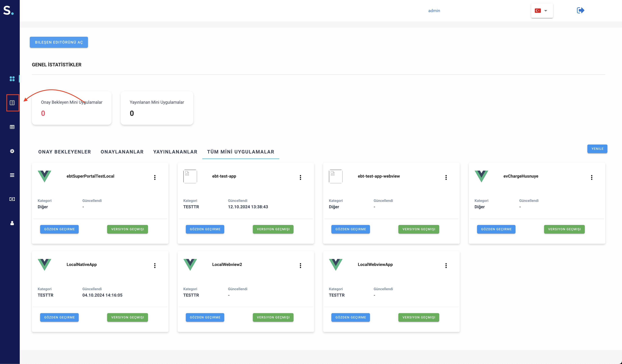
Task: Click the ebt-test-app-webview placeholder thumbnail
Action: [335, 176]
